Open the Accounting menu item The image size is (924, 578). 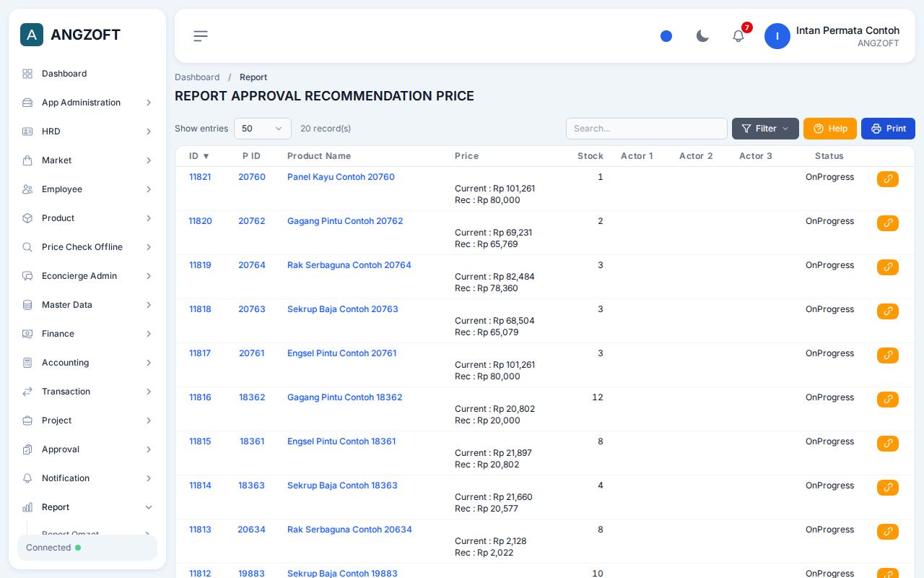point(87,363)
